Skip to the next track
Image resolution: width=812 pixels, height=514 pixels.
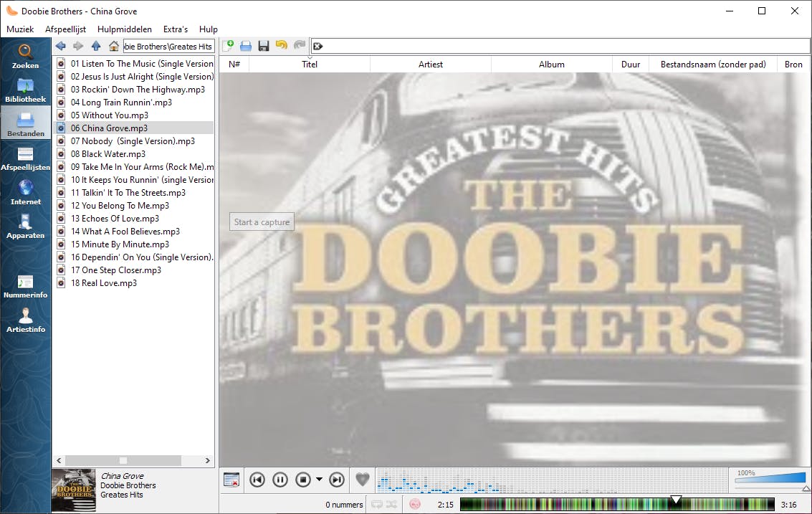pos(336,480)
